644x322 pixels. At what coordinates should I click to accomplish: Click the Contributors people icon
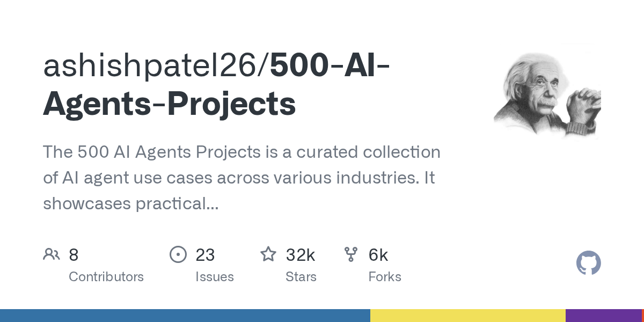click(52, 254)
